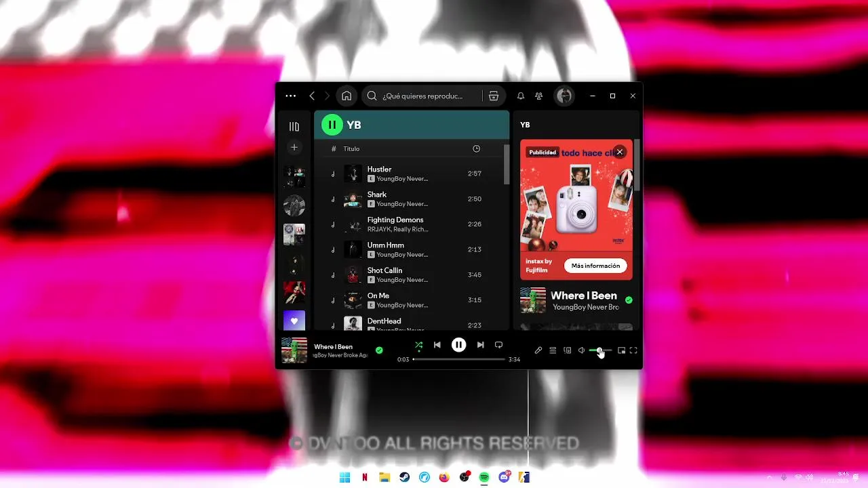Screen dimensions: 868x488
Task: Click the now playing album art thumbnail
Action: click(294, 350)
